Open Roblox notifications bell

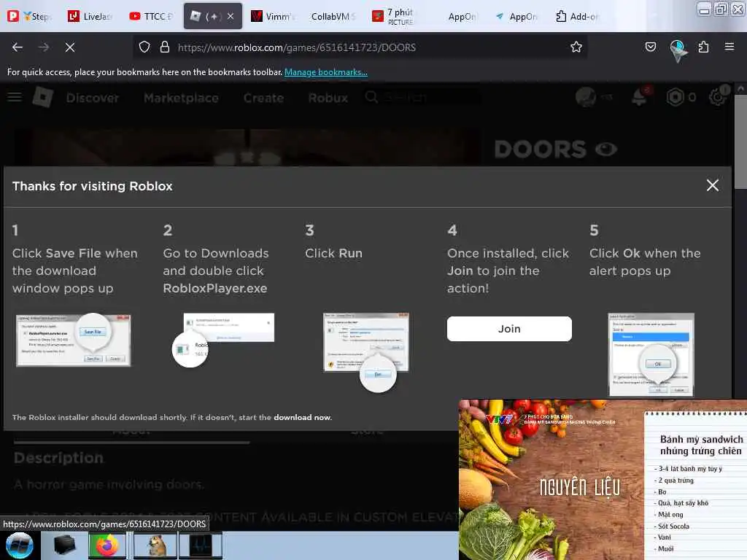pos(639,97)
